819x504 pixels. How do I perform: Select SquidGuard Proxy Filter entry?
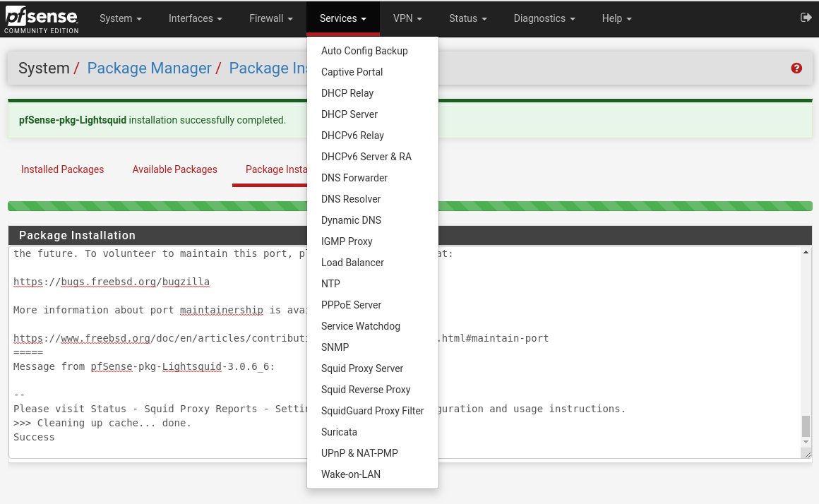(372, 411)
